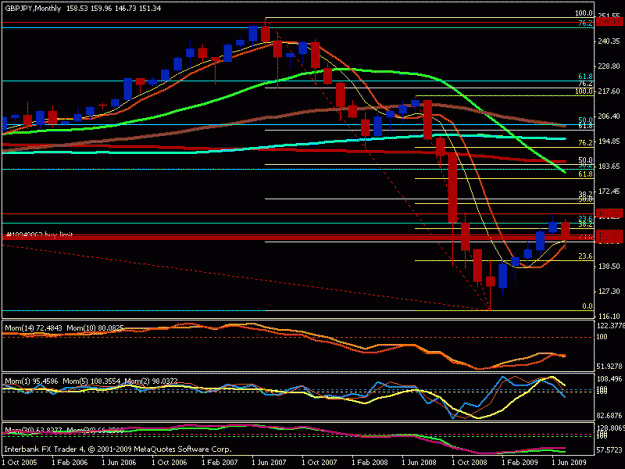Viewport: 625px width, 469px height.
Task: Click the 1 Oct 2007 date label
Action: click(319, 462)
